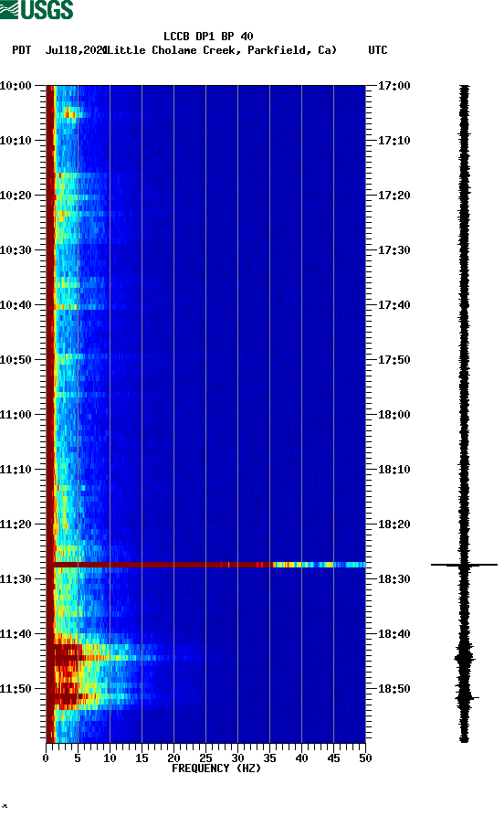The image size is (504, 816).
Task: Click the 11:10 PDT time label
Action: pos(16,470)
